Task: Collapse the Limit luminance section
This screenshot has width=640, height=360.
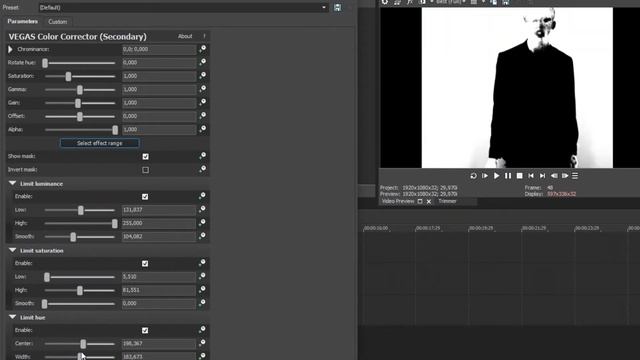Action: 12,183
